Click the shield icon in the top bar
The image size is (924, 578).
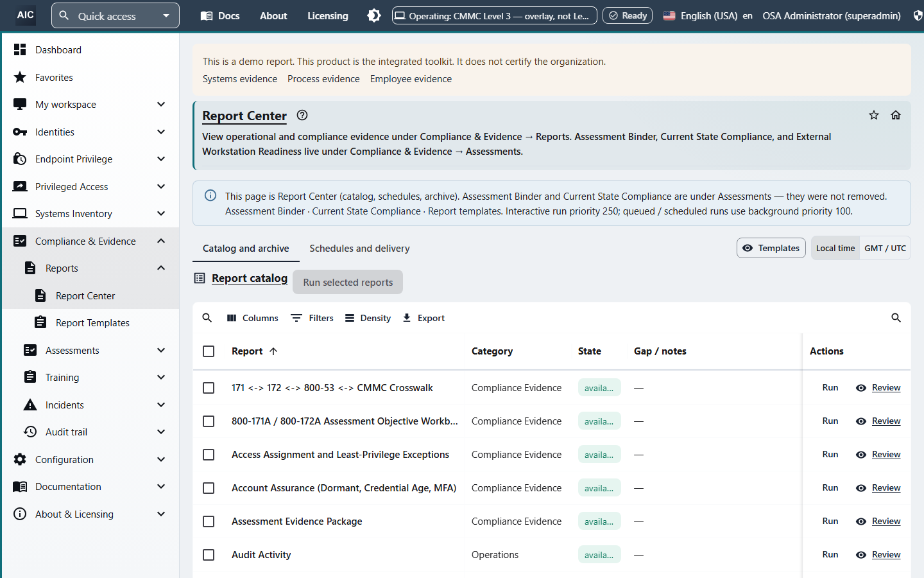(918, 15)
